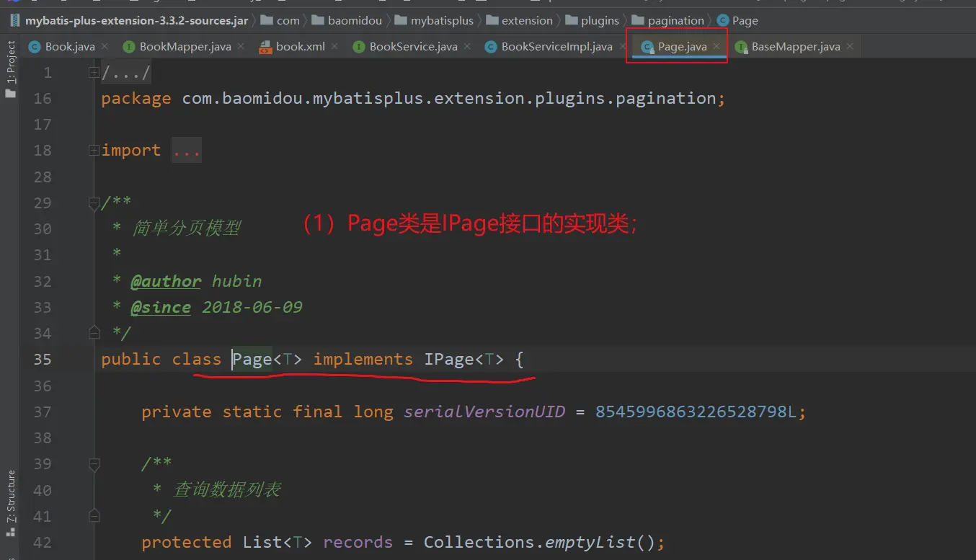Click the pagination folder icon in breadcrumb

[x=638, y=20]
